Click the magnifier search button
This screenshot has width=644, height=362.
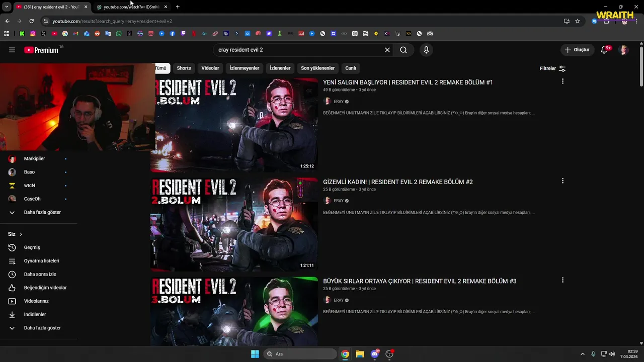[404, 50]
